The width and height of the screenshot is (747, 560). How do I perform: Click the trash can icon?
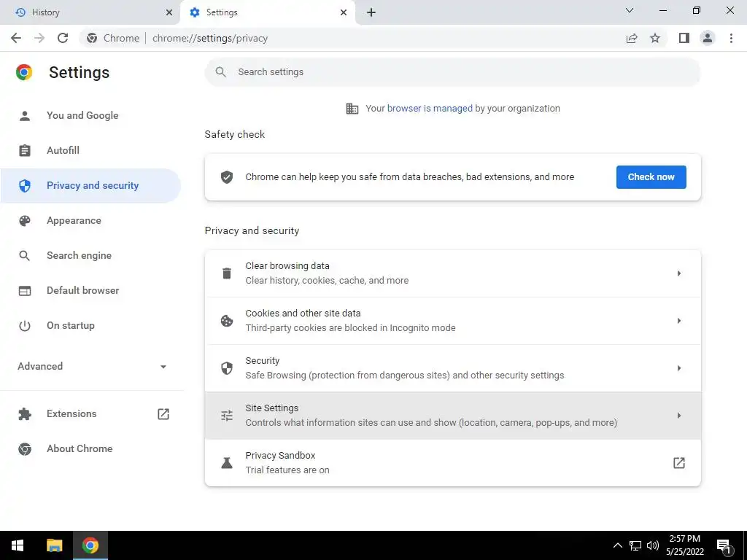227,273
